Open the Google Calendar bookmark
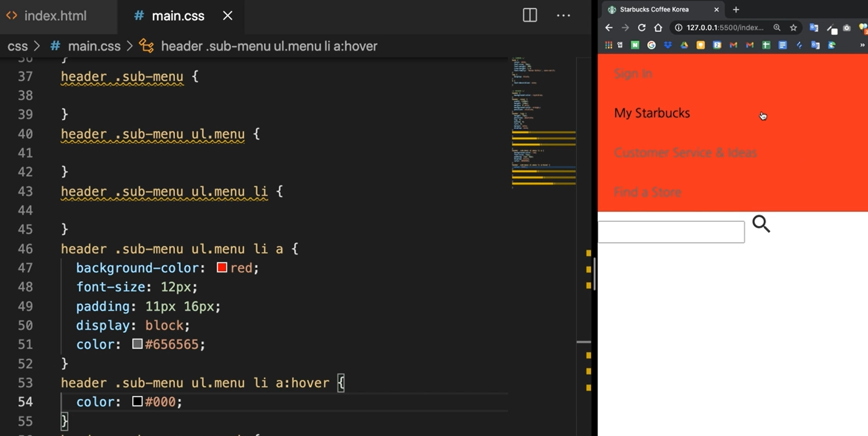Image resolution: width=868 pixels, height=436 pixels. pyautogui.click(x=717, y=45)
